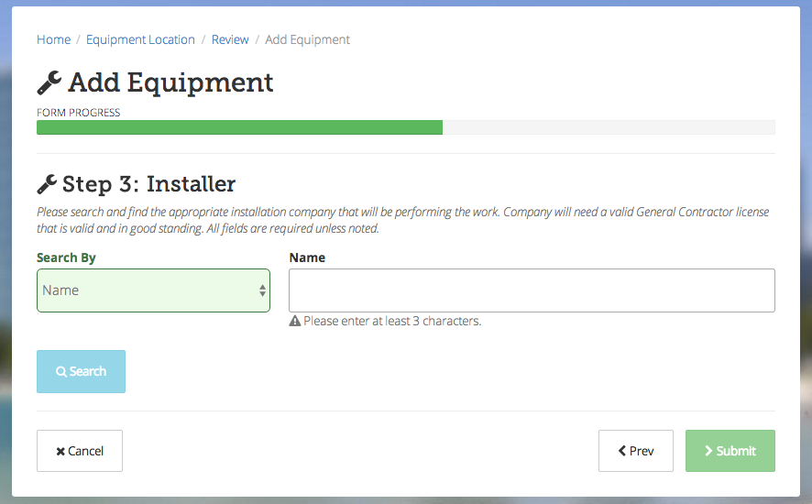
Task: Click the Step 3: Installer heading
Action: click(148, 184)
